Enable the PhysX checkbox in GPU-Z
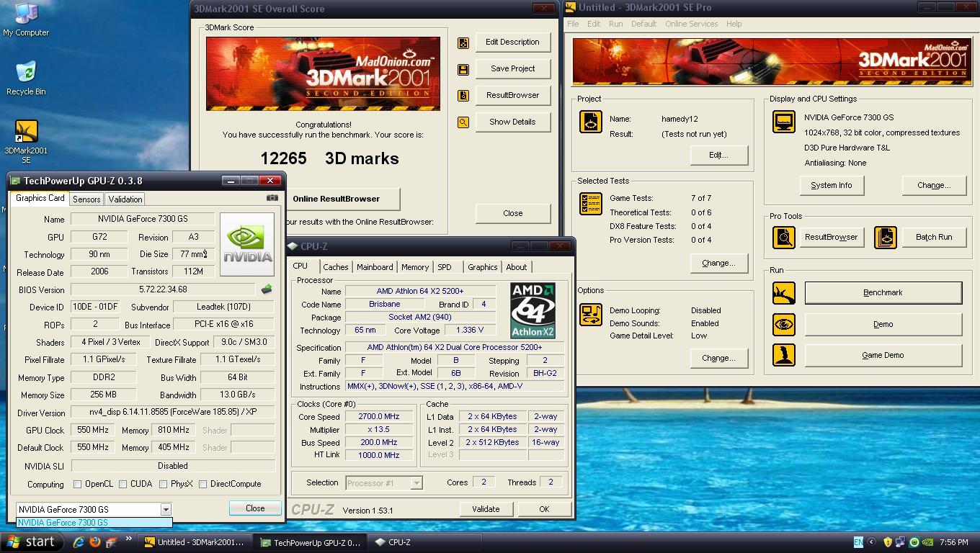 [x=163, y=484]
